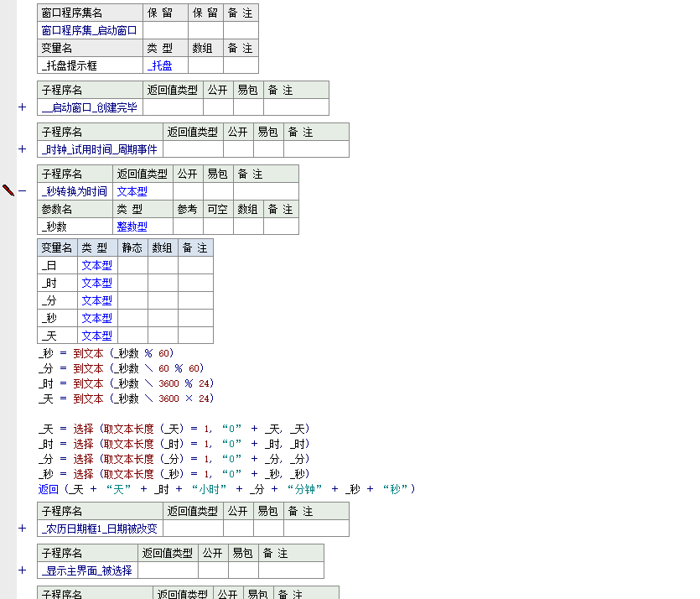
Task: Select the _秒 local variable row
Action: [x=125, y=318]
